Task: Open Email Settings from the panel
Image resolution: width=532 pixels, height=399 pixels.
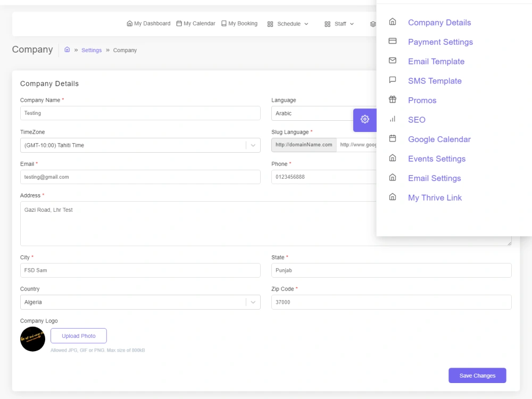Action: [x=434, y=178]
